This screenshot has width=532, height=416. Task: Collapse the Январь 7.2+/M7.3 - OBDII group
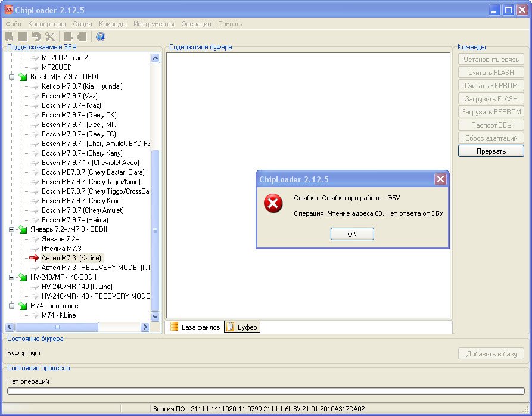pyautogui.click(x=12, y=229)
